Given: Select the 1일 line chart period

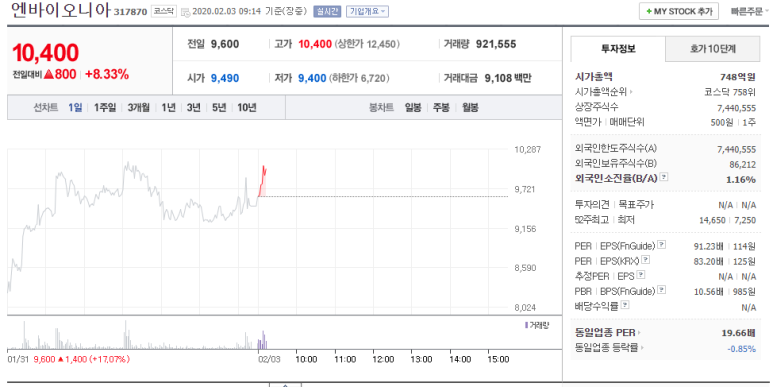Looking at the screenshot, I should (x=75, y=107).
